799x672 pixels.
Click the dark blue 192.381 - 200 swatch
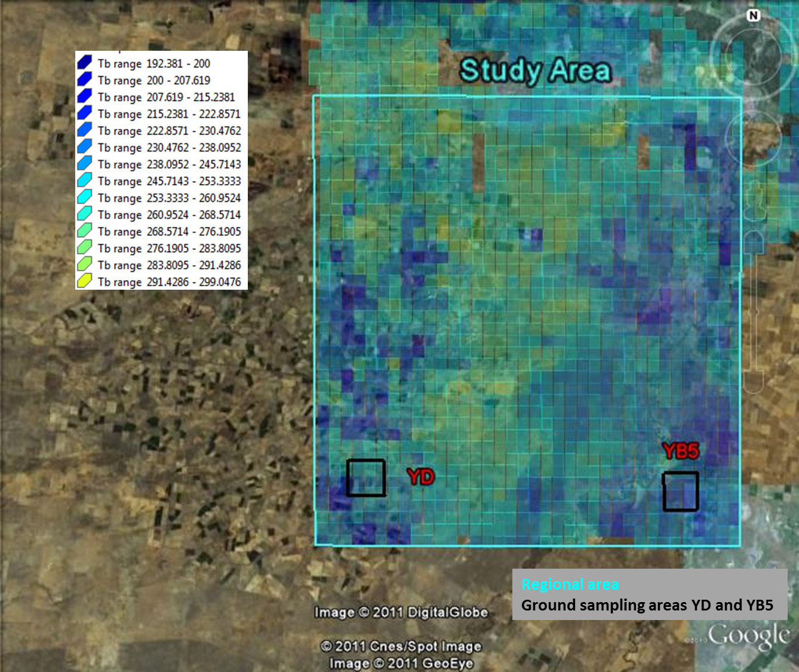pos(84,63)
